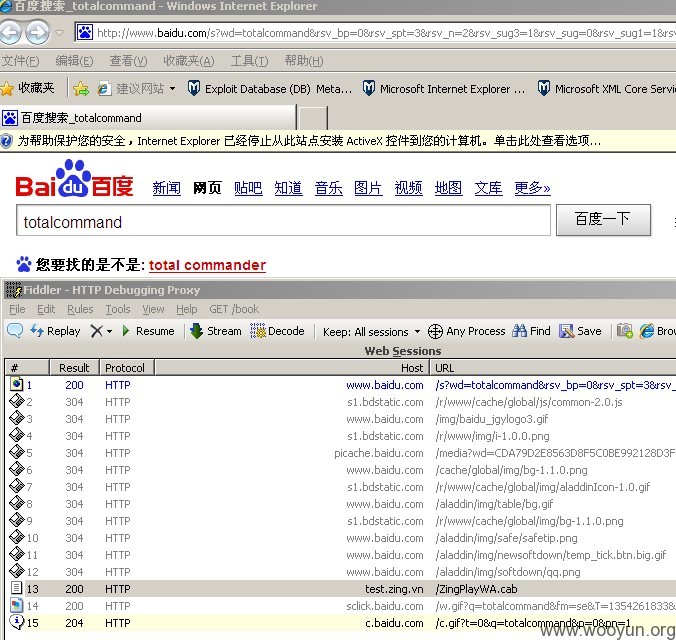Replay the selected session in Fiddler
The image size is (676, 640).
click(x=55, y=331)
